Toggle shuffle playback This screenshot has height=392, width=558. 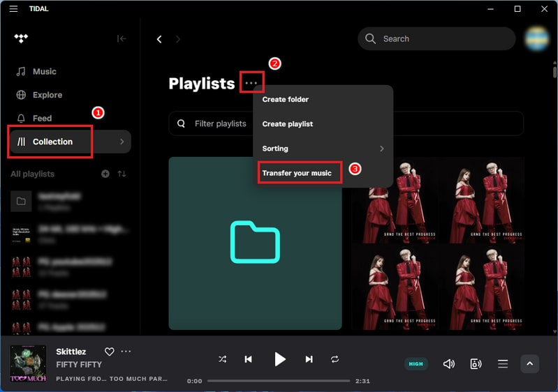pos(222,359)
